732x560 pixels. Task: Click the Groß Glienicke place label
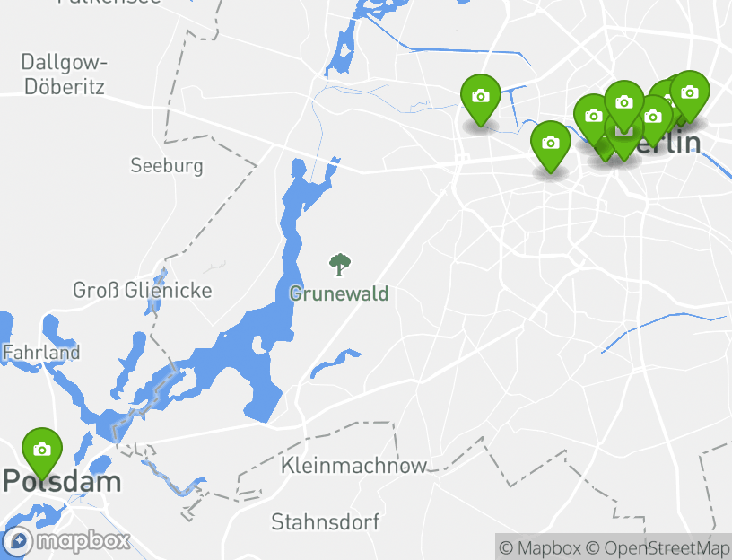(143, 291)
